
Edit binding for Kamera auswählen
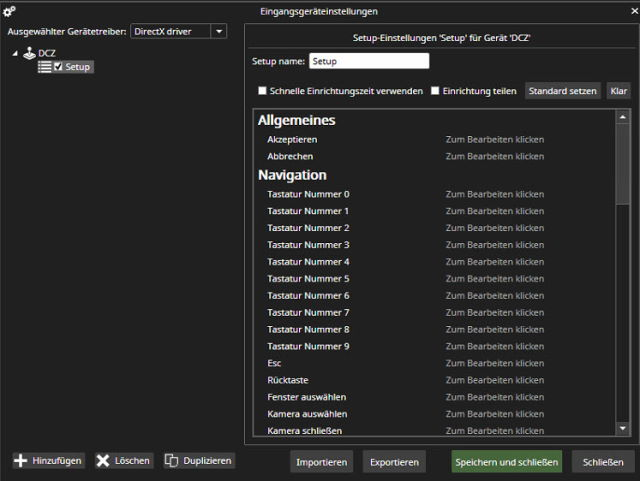(494, 414)
